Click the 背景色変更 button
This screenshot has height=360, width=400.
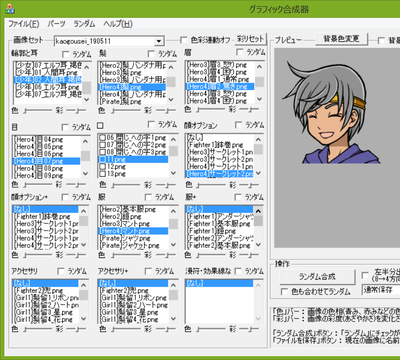coord(341,39)
